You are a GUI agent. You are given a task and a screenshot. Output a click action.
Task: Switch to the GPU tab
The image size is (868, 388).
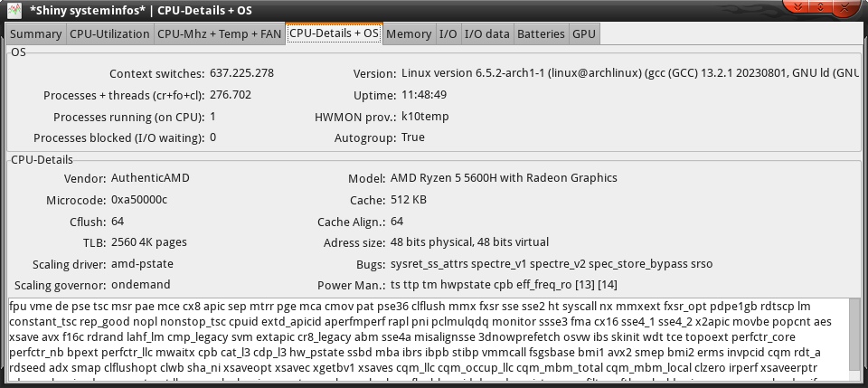coord(584,33)
